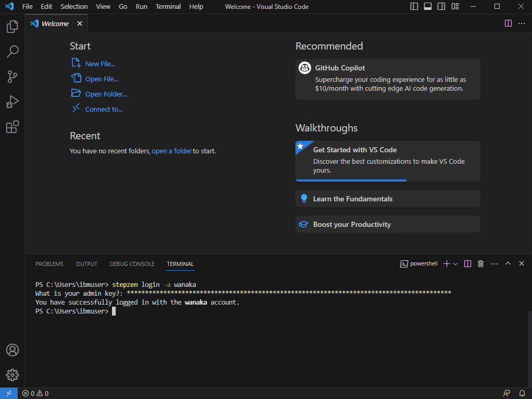
Task: Toggle the secondary side bar layout button
Action: pos(441,7)
